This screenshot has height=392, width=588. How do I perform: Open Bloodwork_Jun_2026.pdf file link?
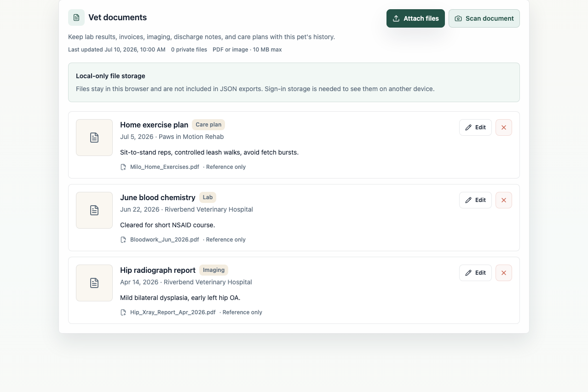coord(165,240)
